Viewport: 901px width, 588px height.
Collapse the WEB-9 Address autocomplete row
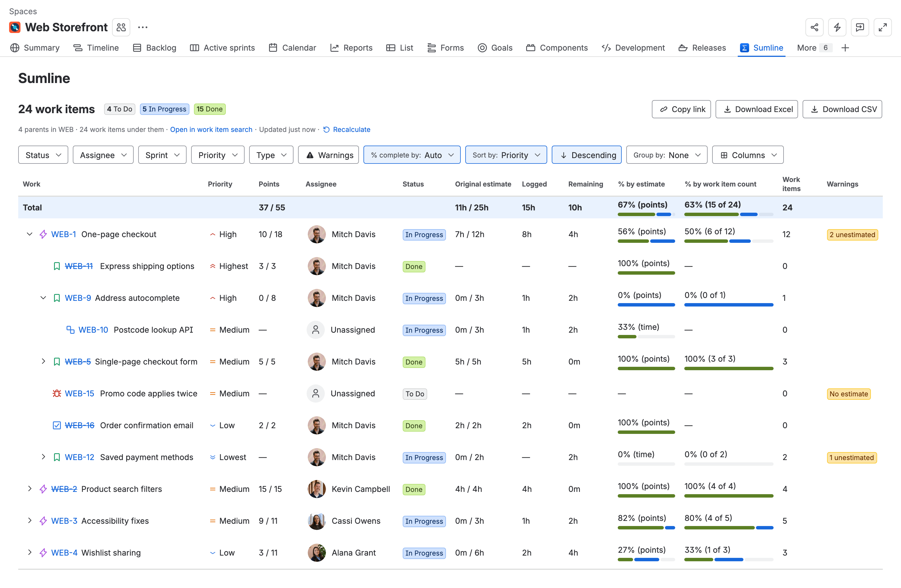click(x=43, y=298)
